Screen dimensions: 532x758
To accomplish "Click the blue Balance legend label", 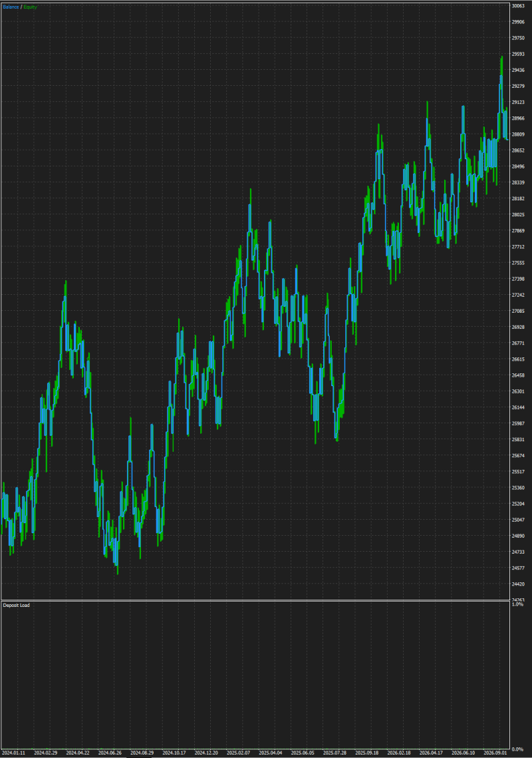I will (11, 7).
